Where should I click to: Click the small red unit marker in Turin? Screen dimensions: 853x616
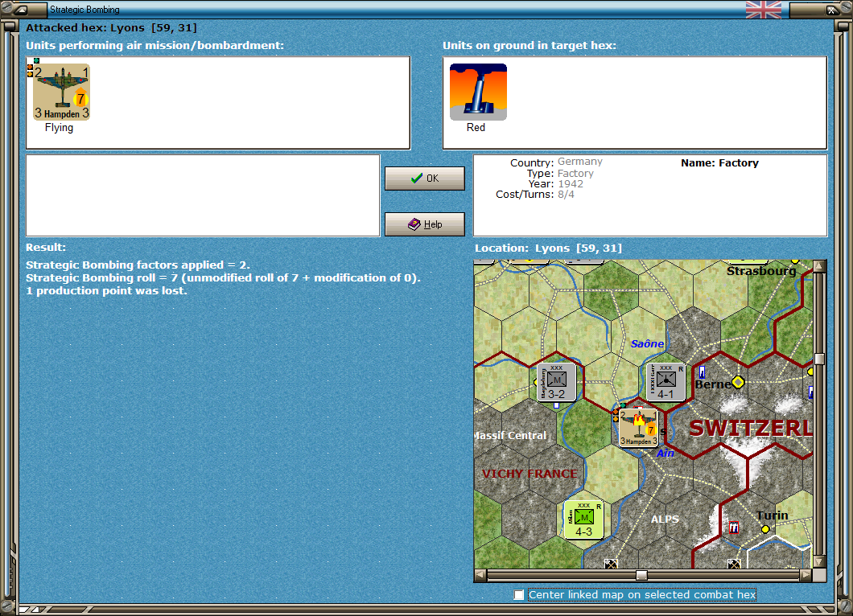(734, 528)
